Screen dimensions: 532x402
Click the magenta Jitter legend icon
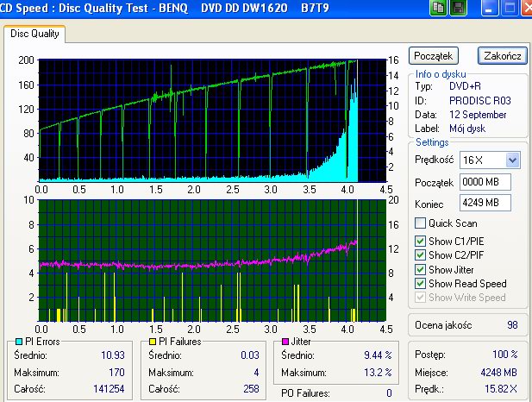285,342
